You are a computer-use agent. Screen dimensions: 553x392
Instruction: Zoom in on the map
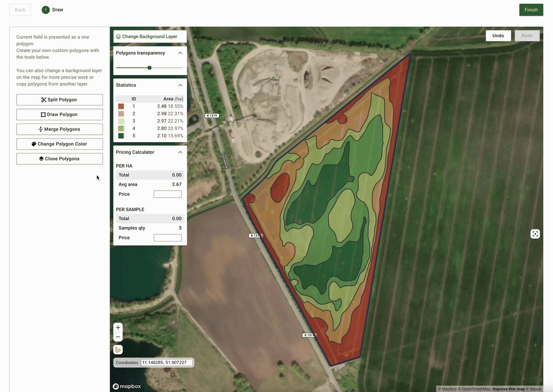pos(118,328)
